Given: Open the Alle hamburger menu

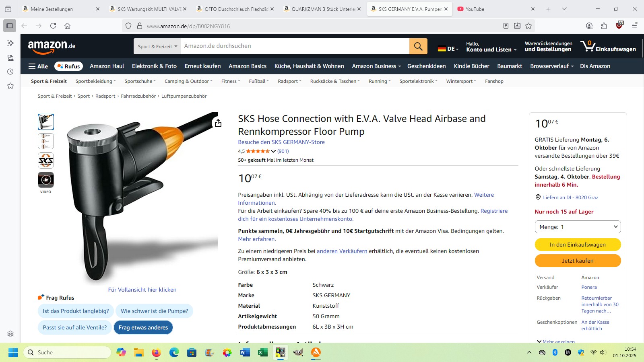Looking at the screenshot, I should pos(38,66).
